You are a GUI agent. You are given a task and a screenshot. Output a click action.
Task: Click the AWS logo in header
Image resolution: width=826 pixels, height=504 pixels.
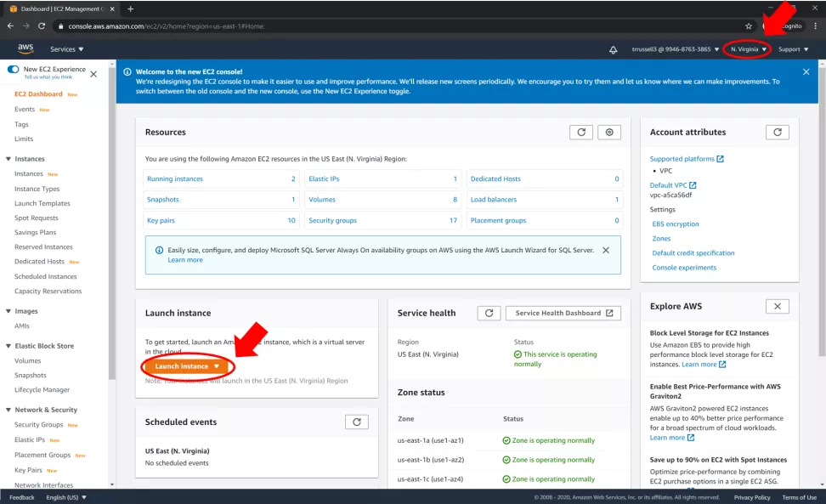(x=25, y=48)
